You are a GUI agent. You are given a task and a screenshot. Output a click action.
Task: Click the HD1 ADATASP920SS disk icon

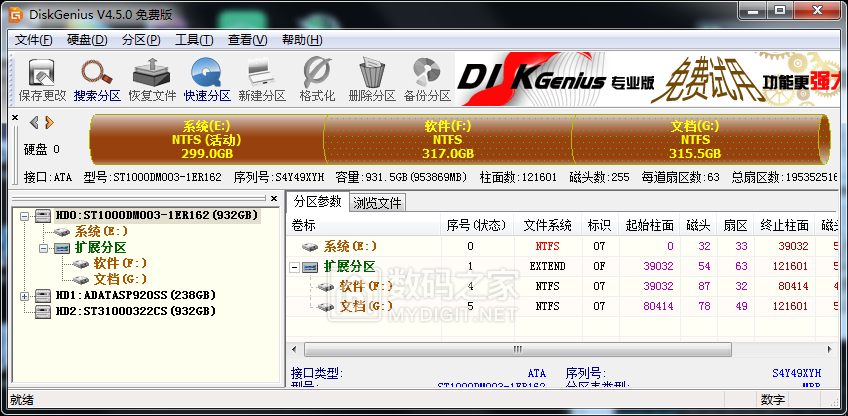[x=43, y=295]
